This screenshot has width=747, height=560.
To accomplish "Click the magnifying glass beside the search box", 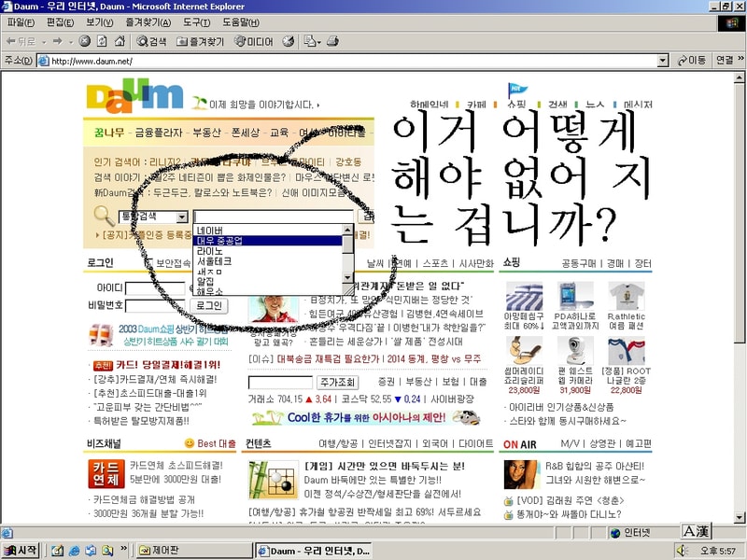I will tap(104, 216).
